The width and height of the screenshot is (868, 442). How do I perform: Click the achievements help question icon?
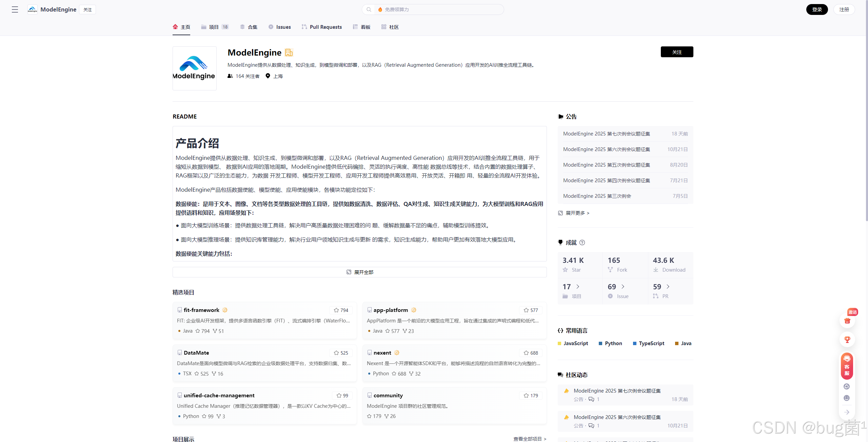point(582,243)
